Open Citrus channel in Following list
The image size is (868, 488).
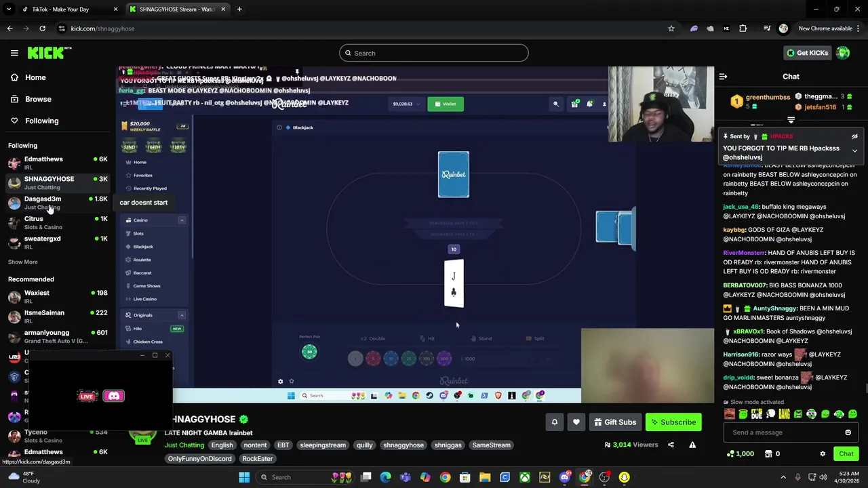coord(58,222)
